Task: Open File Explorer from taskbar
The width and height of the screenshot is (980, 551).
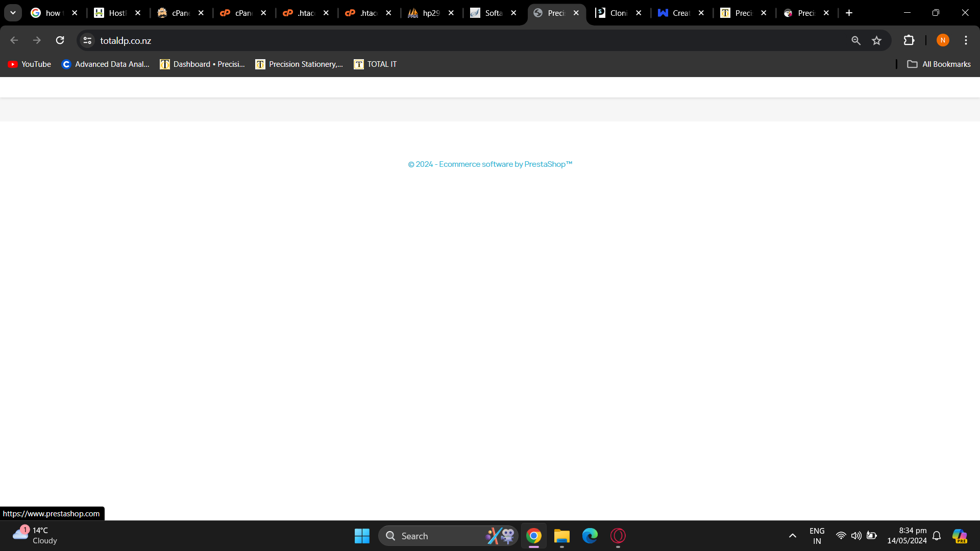Action: tap(561, 536)
